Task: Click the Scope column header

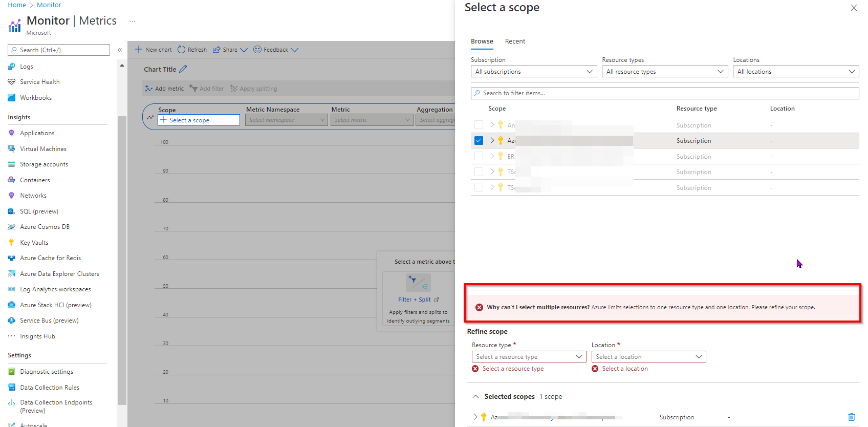Action: click(x=497, y=109)
